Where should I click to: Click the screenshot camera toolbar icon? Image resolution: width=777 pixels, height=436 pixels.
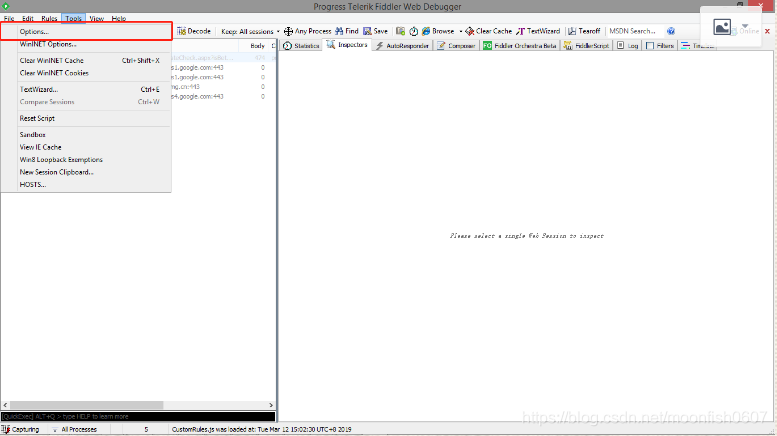click(400, 31)
